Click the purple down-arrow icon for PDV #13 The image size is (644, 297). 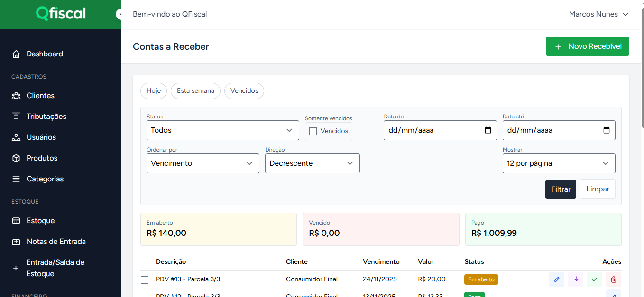pyautogui.click(x=576, y=279)
